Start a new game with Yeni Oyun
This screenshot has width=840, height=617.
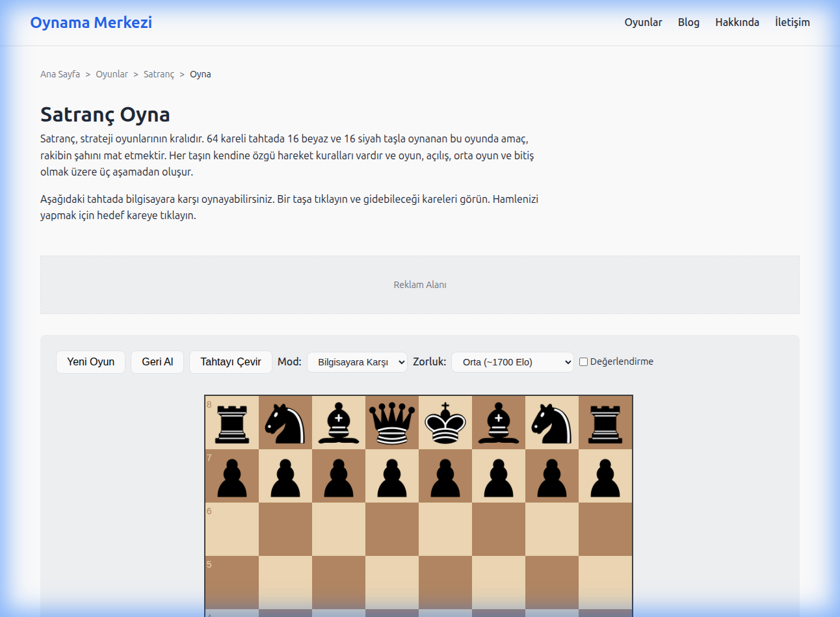pos(90,362)
